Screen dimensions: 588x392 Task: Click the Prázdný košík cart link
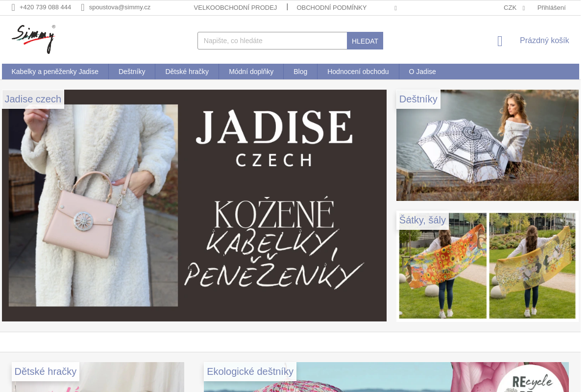(544, 41)
